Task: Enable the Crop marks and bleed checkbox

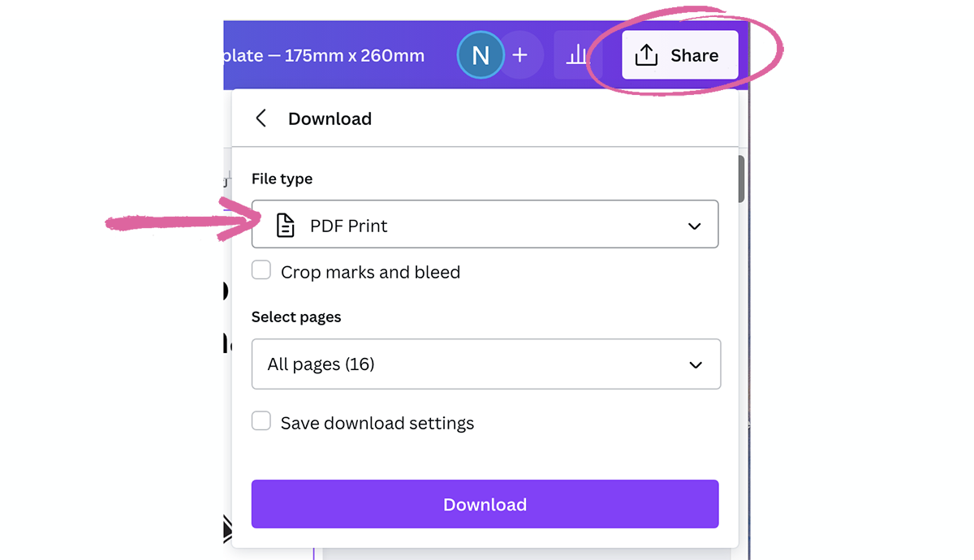Action: 261,270
